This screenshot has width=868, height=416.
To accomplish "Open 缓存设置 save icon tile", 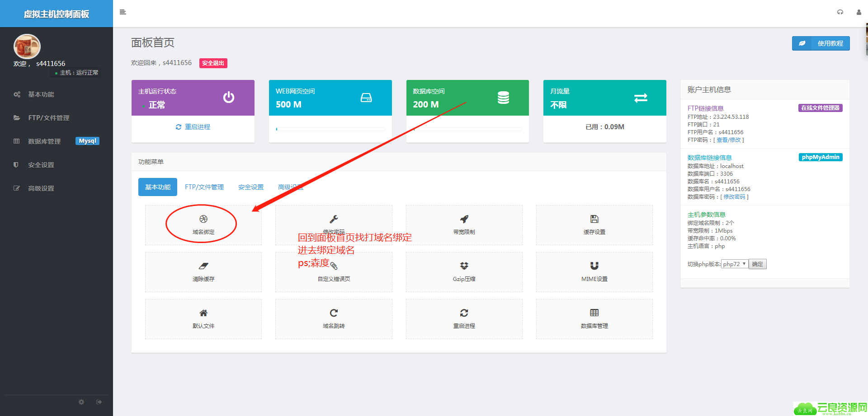I will [x=594, y=225].
